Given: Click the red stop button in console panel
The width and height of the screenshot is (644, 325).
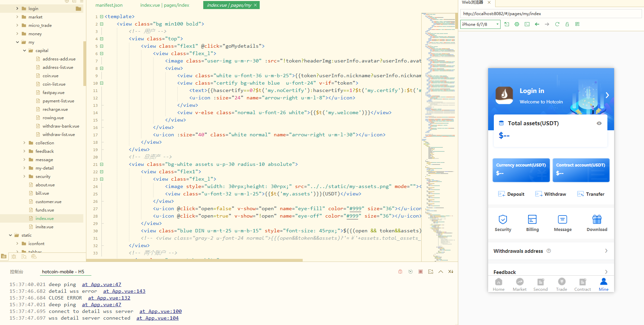Looking at the screenshot, I should pyautogui.click(x=420, y=272).
